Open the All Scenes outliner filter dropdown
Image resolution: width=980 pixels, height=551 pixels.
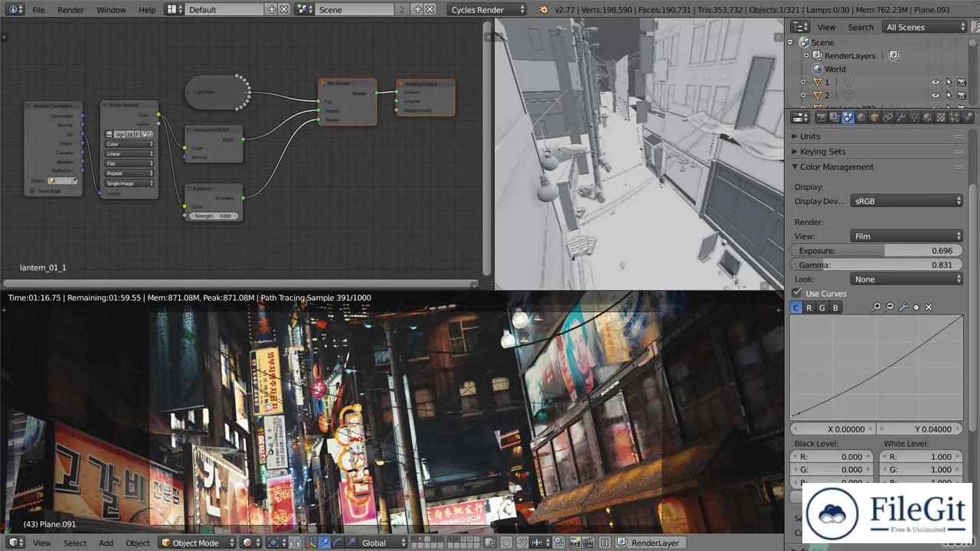(x=926, y=27)
